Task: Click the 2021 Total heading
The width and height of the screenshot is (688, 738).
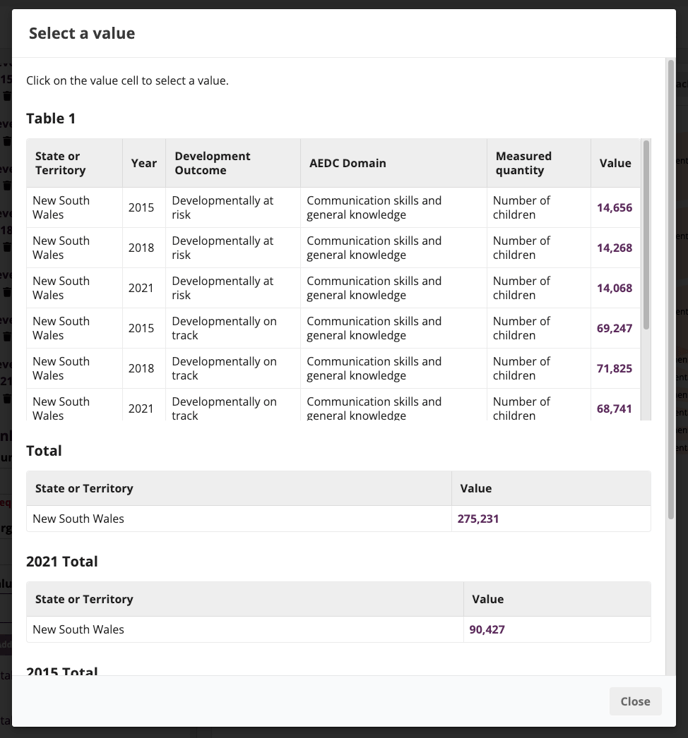Action: pyautogui.click(x=62, y=562)
